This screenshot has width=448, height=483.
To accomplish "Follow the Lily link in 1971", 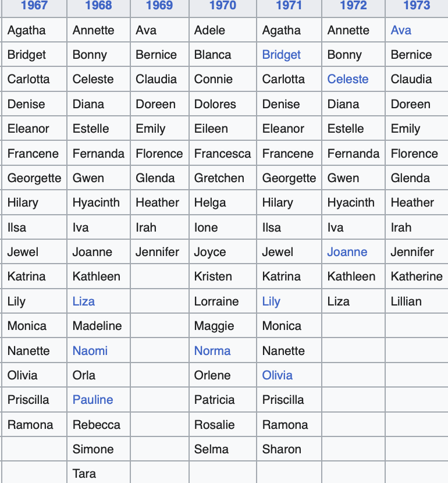I will pyautogui.click(x=271, y=301).
